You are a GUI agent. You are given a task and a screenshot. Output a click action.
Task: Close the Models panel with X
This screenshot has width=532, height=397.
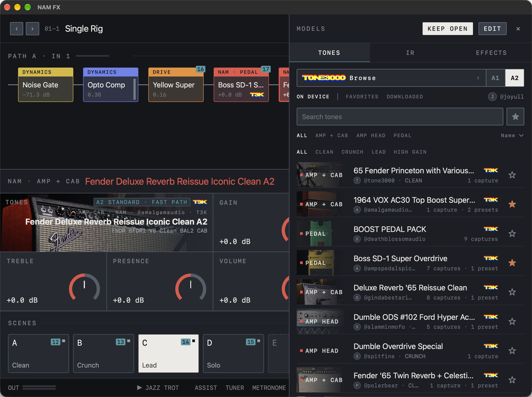[518, 29]
